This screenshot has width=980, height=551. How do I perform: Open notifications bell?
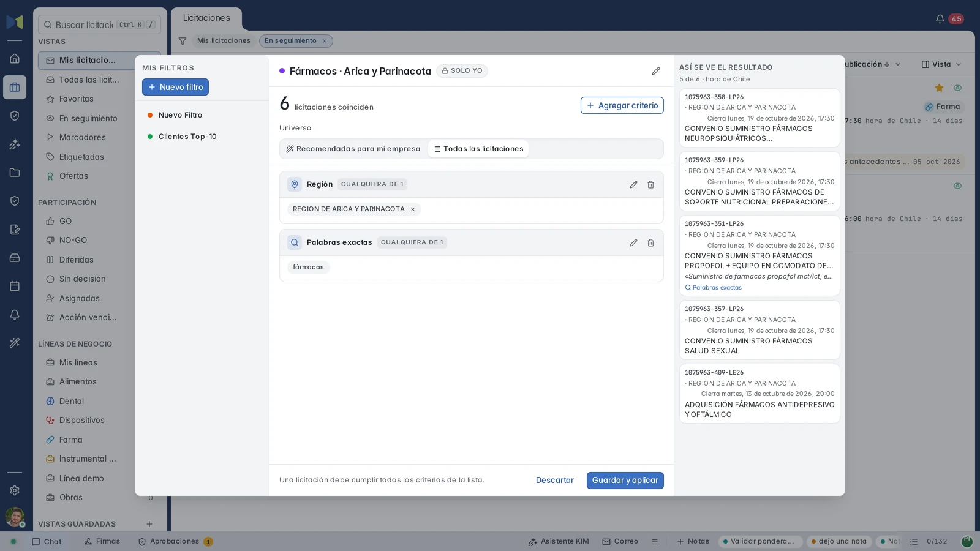940,19
